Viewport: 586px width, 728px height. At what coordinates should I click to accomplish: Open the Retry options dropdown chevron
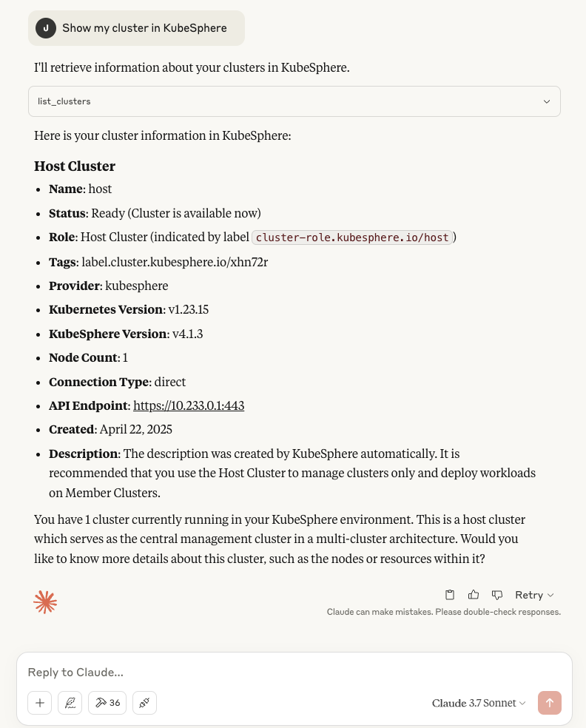(x=550, y=595)
